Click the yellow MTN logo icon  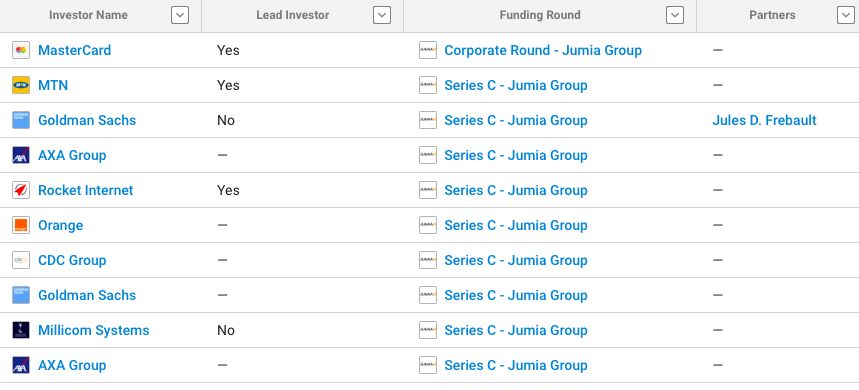[21, 85]
